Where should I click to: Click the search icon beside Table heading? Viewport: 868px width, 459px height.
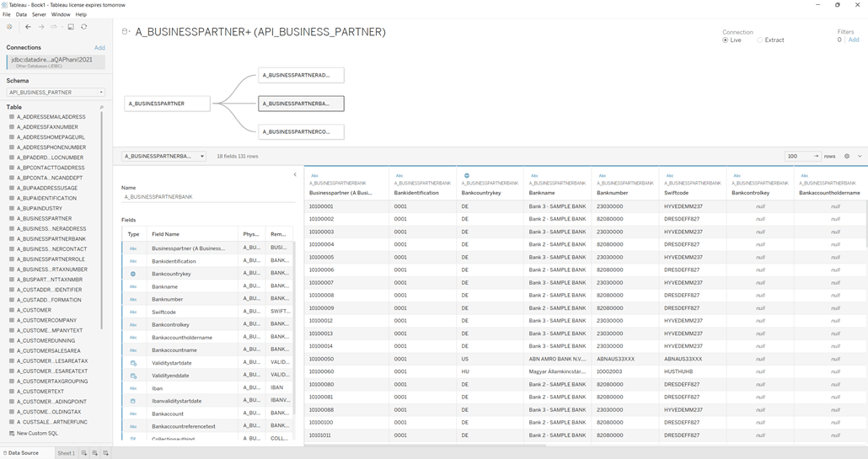tap(102, 108)
